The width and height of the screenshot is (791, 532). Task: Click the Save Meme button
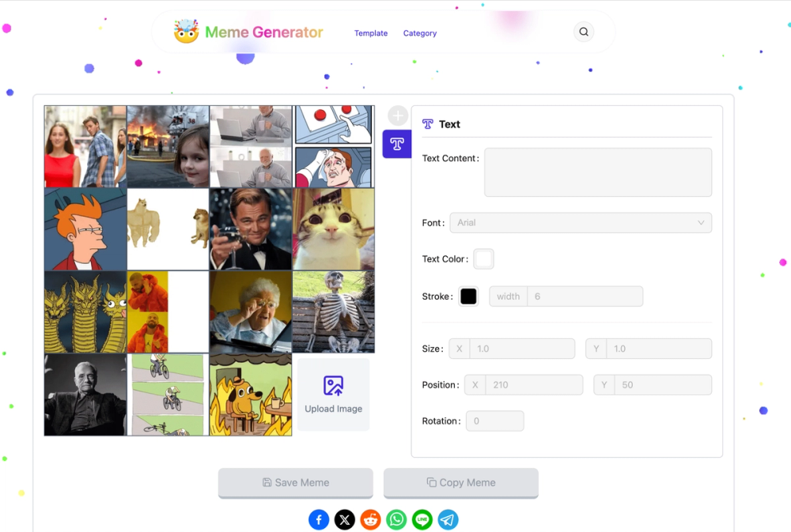coord(296,482)
